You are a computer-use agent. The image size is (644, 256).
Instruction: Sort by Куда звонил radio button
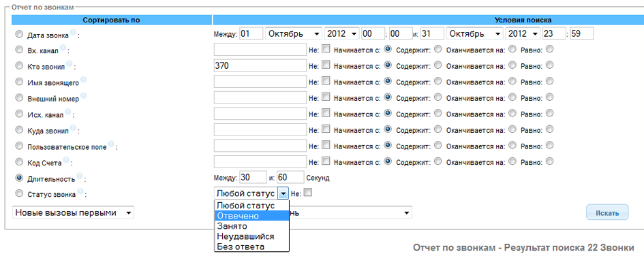(x=19, y=129)
